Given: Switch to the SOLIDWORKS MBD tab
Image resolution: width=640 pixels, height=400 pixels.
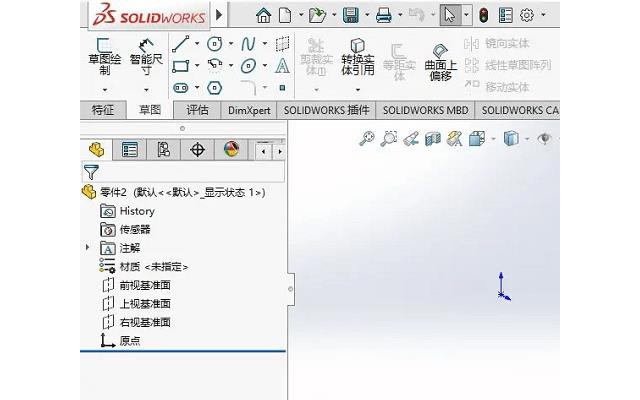Looking at the screenshot, I should coord(425,110).
